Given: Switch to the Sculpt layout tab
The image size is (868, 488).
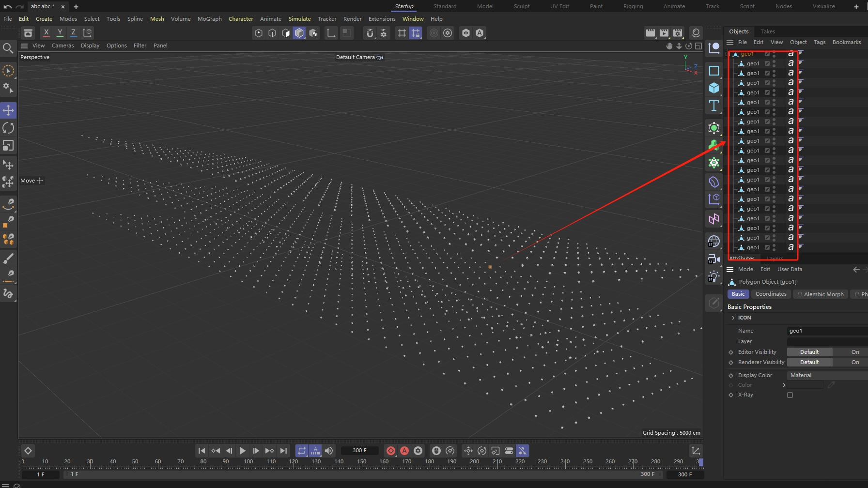Looking at the screenshot, I should (x=522, y=6).
